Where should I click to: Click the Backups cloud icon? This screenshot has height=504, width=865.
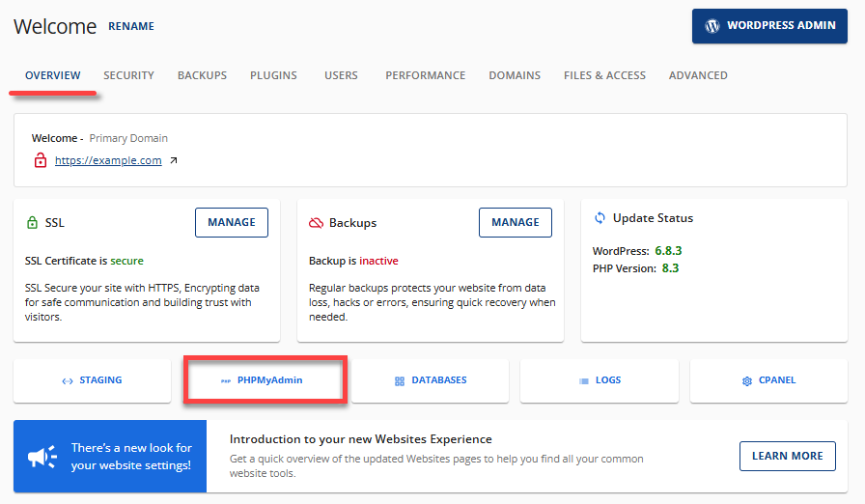(316, 223)
